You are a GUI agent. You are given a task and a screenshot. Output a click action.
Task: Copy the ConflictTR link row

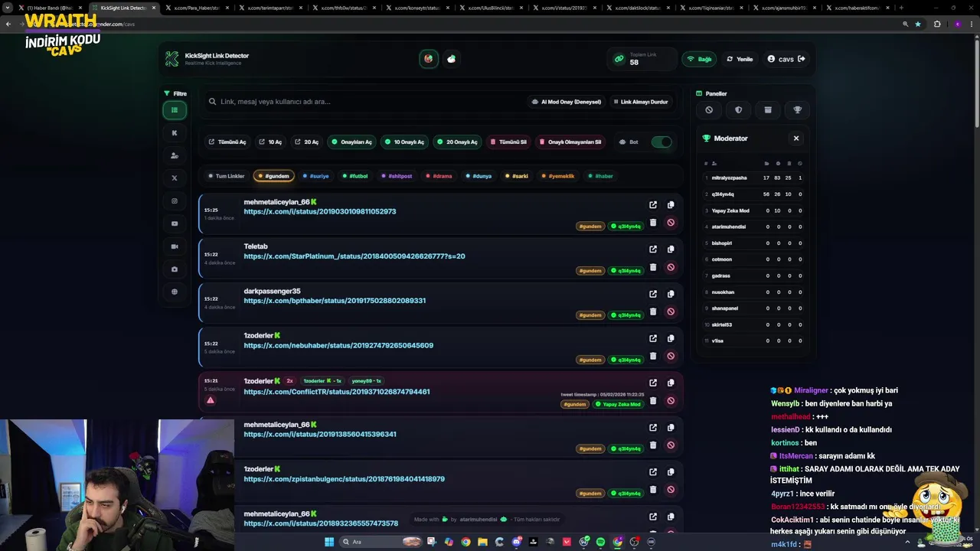(x=671, y=383)
